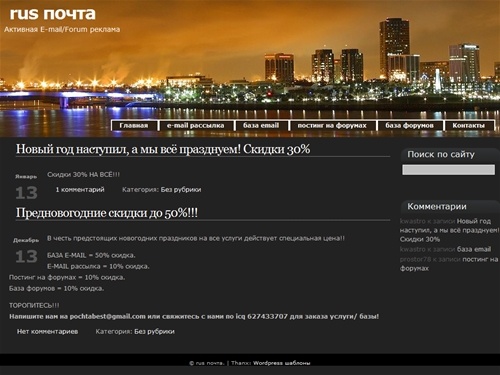Click tagline Активная E-mail/Forum реклама
This screenshot has height=375, width=500.
(62, 29)
